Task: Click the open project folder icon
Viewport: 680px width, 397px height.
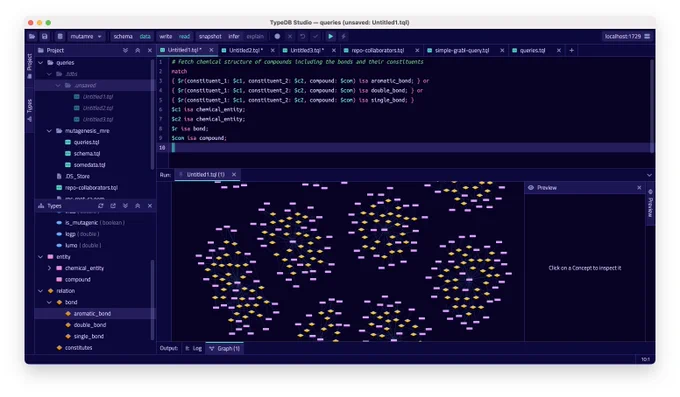Action: [x=32, y=36]
